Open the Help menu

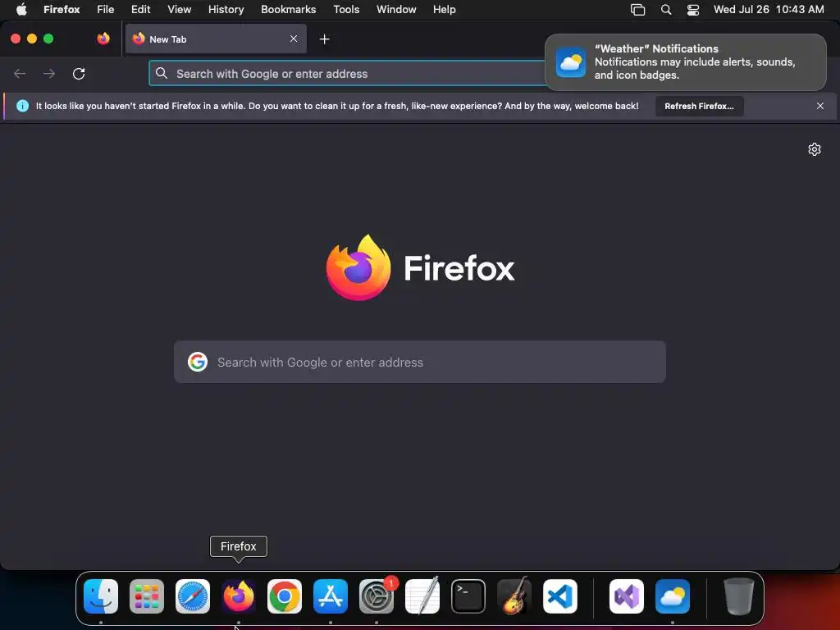click(x=444, y=10)
